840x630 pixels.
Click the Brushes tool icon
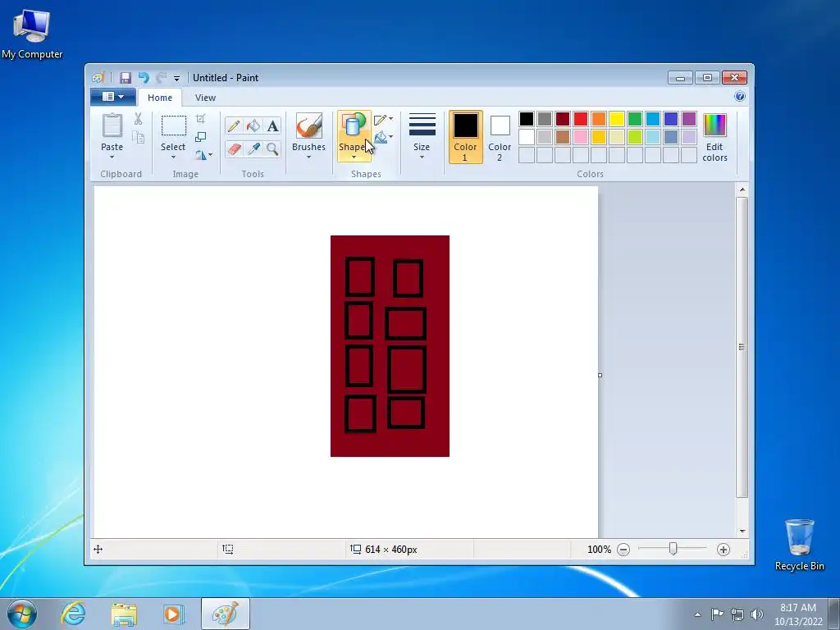coord(308,126)
